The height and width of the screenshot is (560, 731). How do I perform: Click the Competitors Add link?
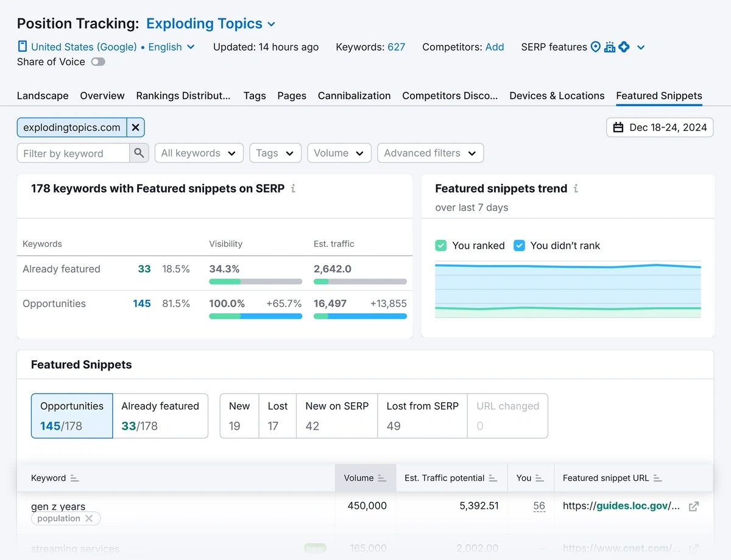pos(495,47)
